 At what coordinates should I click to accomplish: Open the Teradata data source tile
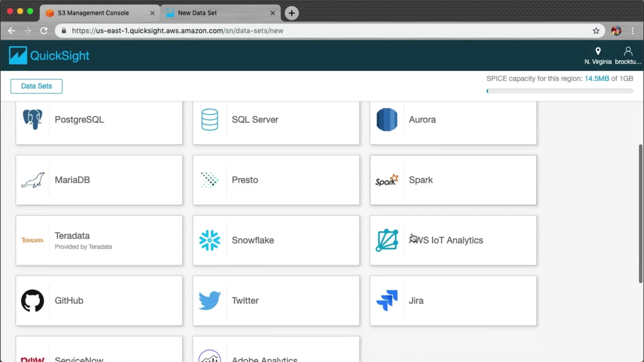[x=99, y=240]
